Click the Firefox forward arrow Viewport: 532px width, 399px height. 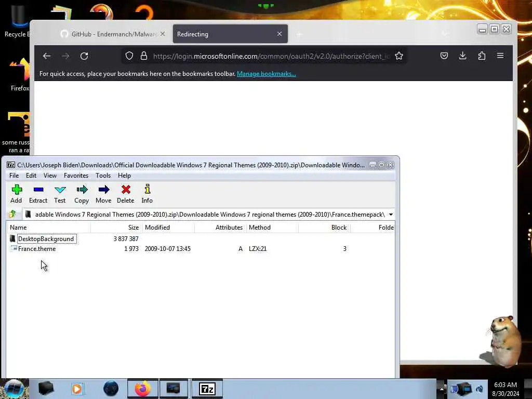[65, 56]
